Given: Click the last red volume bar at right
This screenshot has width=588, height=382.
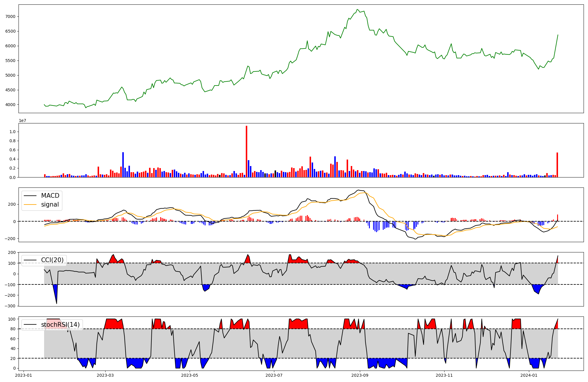Looking at the screenshot, I should [x=557, y=165].
